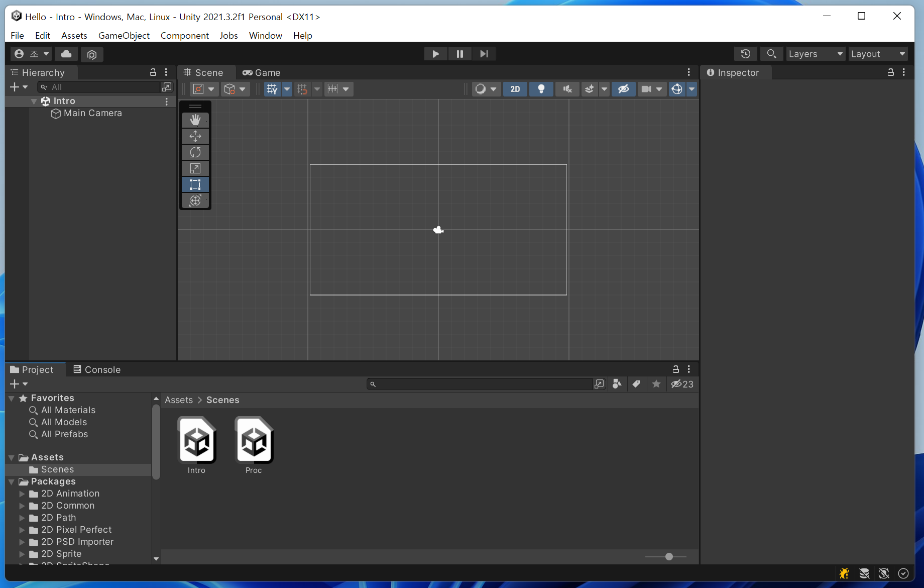Screen dimensions: 924x588
Task: Expand the 2D Animation package folder
Action: tap(22, 494)
